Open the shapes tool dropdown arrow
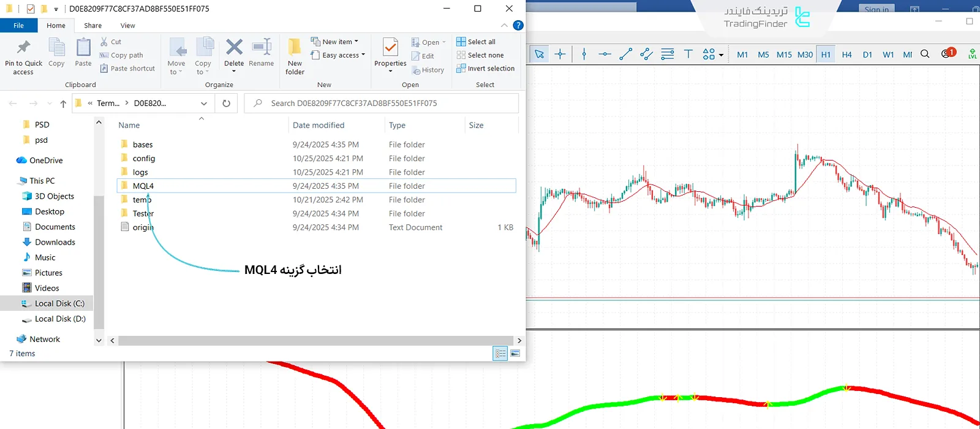The height and width of the screenshot is (429, 980). [x=721, y=55]
